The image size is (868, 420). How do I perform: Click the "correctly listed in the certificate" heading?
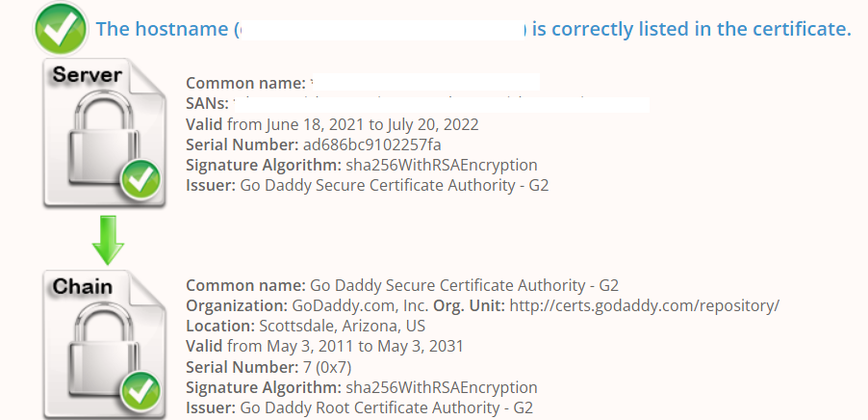click(692, 29)
